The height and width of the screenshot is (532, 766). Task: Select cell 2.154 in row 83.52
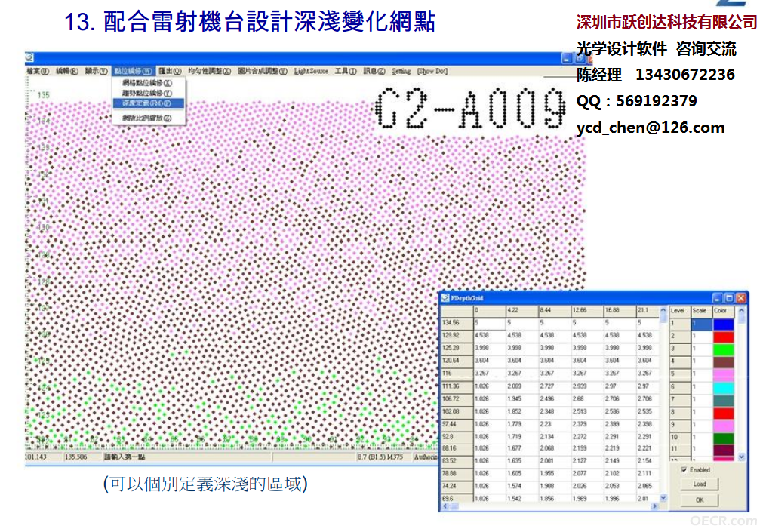coord(648,461)
